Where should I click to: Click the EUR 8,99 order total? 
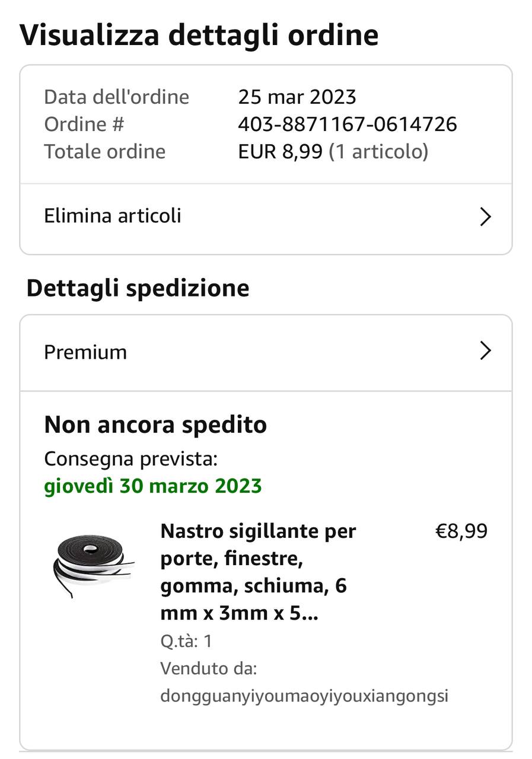tap(280, 152)
